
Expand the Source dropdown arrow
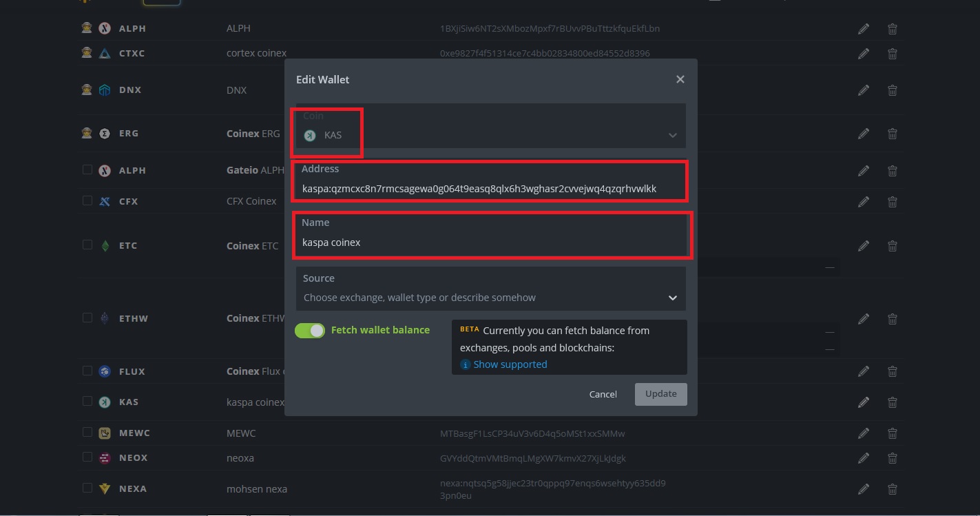[672, 298]
